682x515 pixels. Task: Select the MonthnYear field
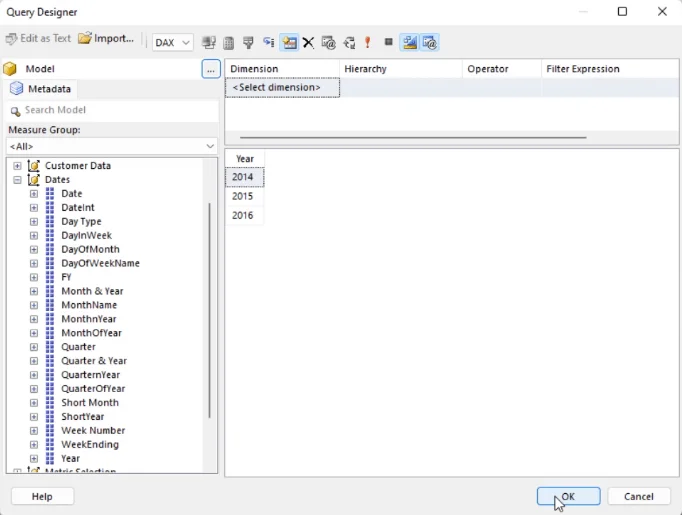click(x=89, y=319)
